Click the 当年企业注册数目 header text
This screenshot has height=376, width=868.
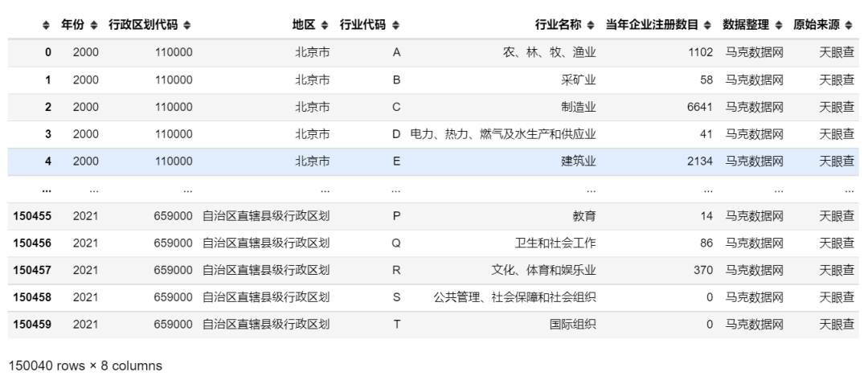click(652, 25)
